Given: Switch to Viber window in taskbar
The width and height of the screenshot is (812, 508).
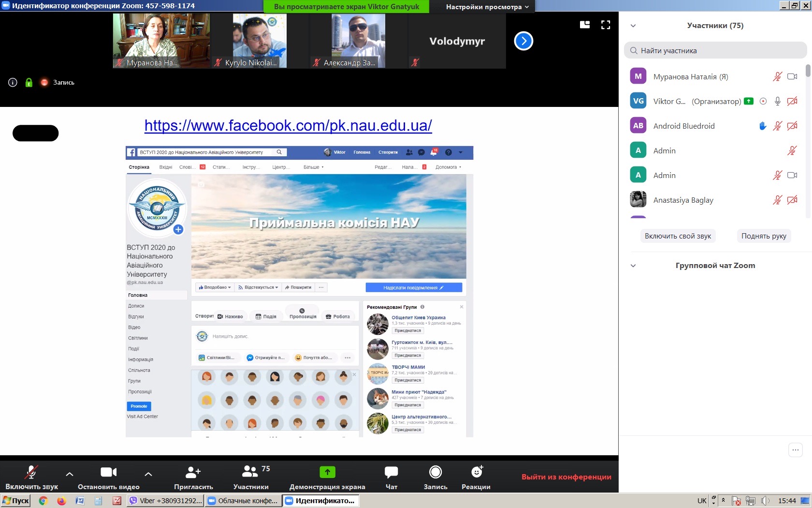Looking at the screenshot, I should (166, 501).
